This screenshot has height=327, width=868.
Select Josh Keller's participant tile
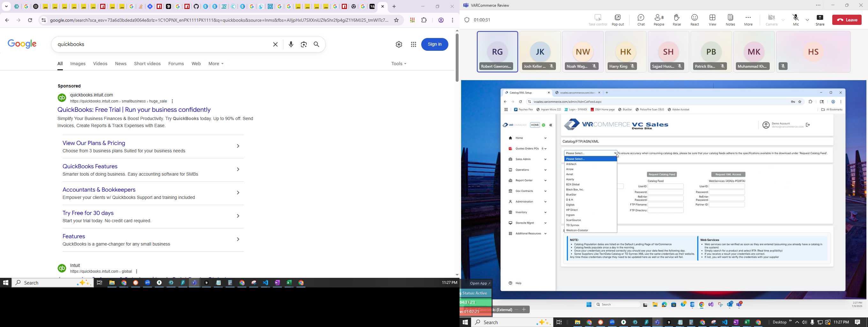(x=540, y=52)
